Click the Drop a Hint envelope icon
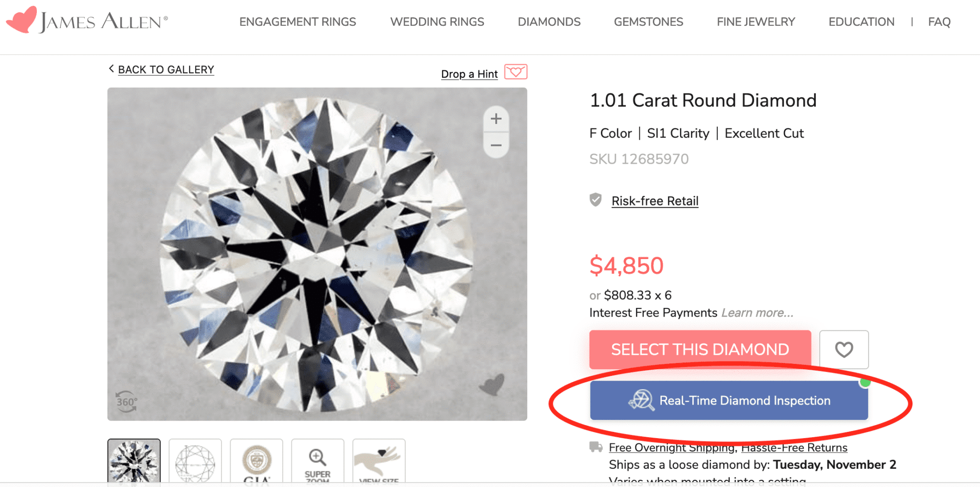Screen dimensions: 980x487 tap(515, 72)
